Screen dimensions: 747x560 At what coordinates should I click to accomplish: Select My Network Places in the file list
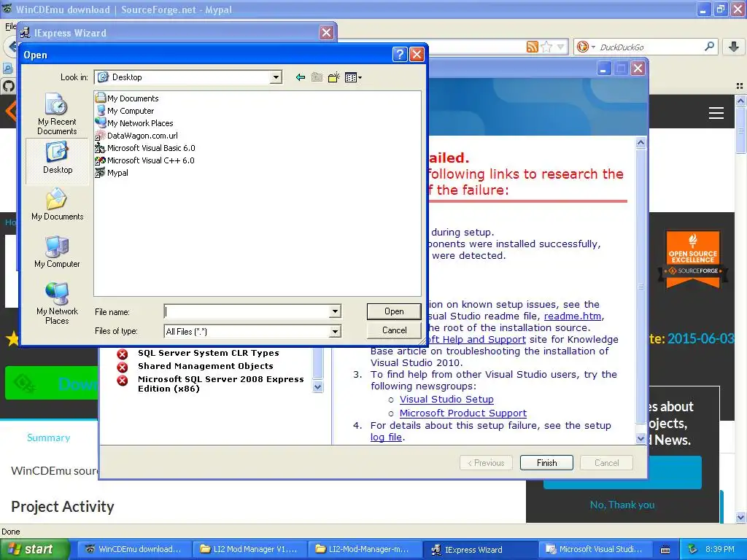(x=134, y=122)
